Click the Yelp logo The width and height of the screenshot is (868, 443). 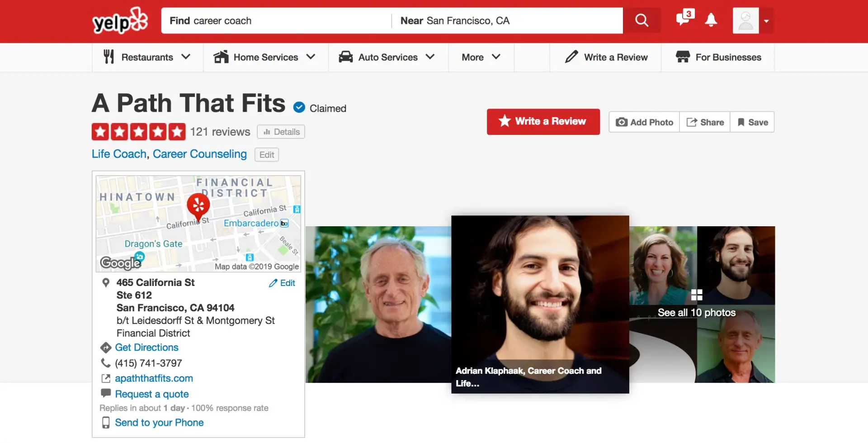coord(120,21)
